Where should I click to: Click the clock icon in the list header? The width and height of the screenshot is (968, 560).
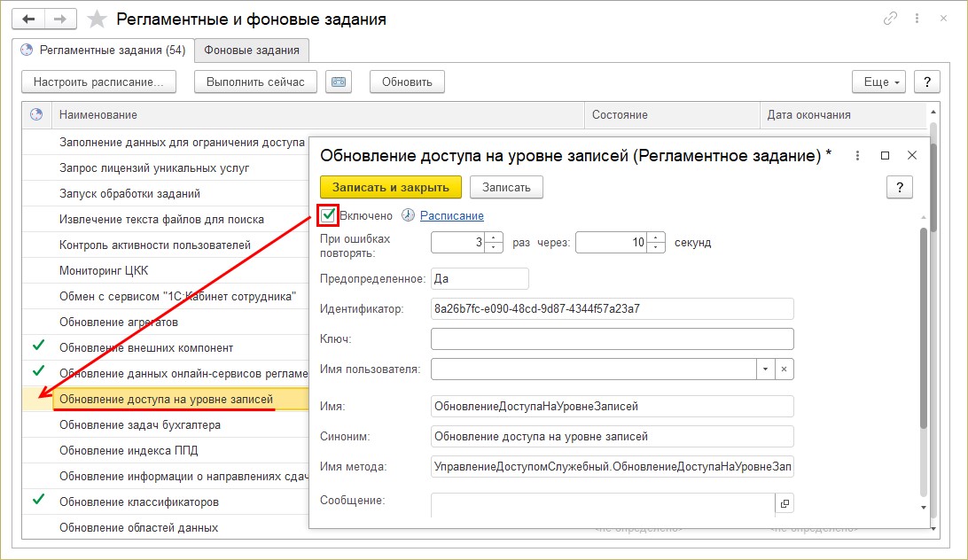[x=36, y=114]
